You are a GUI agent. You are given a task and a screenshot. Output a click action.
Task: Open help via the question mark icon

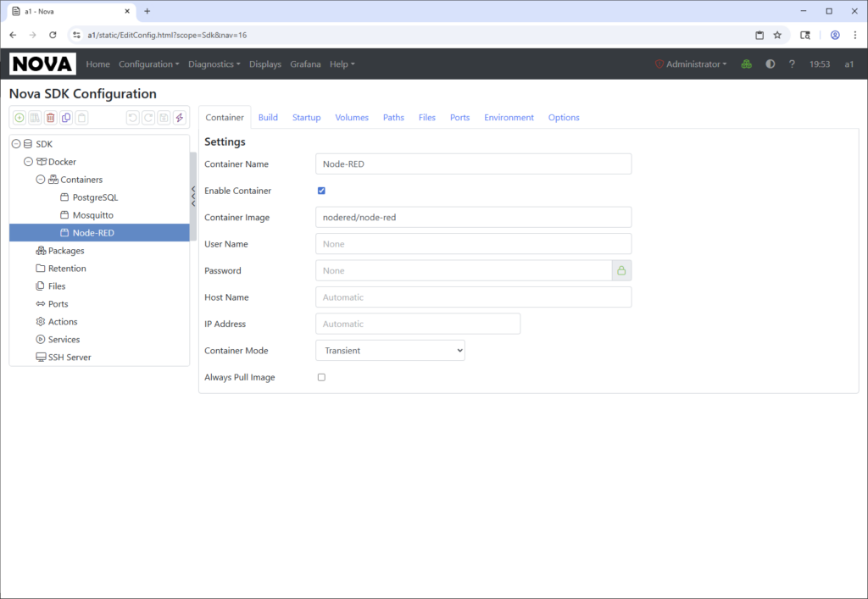792,64
